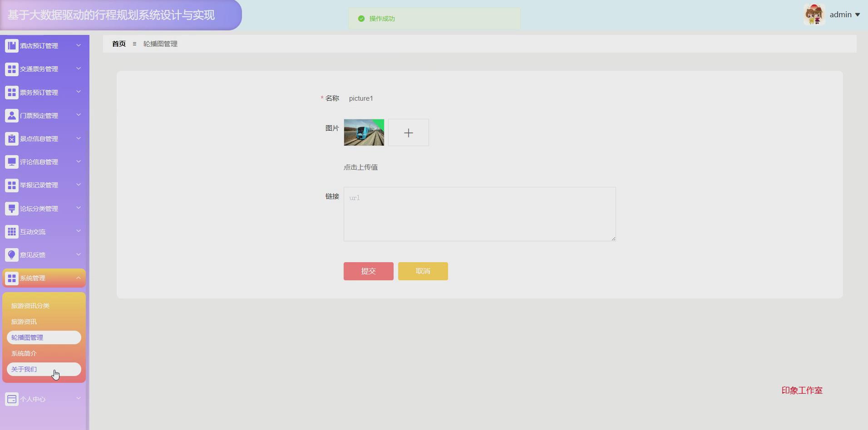Click the 首页 breadcrumb link

point(118,44)
